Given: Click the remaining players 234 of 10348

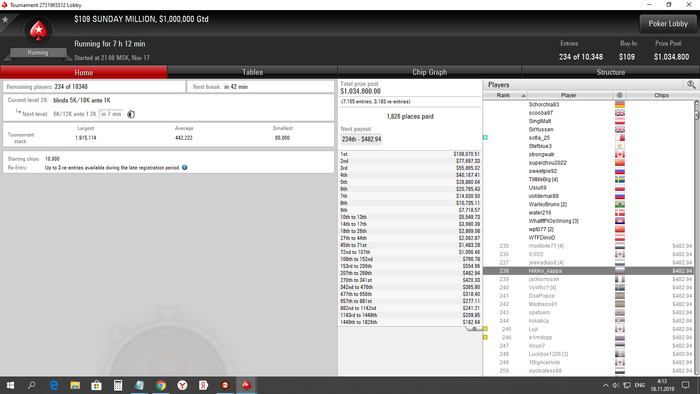Looking at the screenshot, I should point(71,87).
